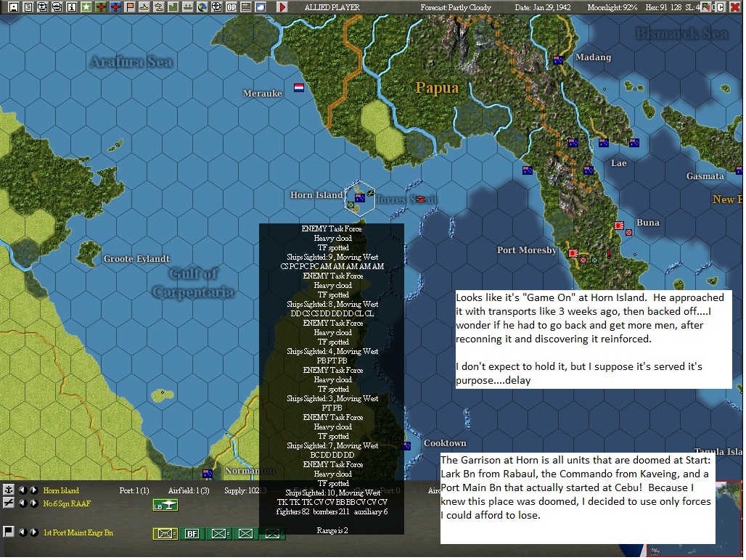Click 'Airfield: 1 (3)' value
This screenshot has height=560, width=746.
coord(189,490)
